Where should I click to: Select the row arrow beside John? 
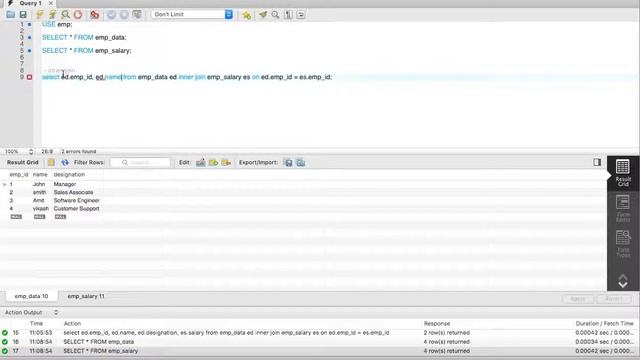[4, 184]
